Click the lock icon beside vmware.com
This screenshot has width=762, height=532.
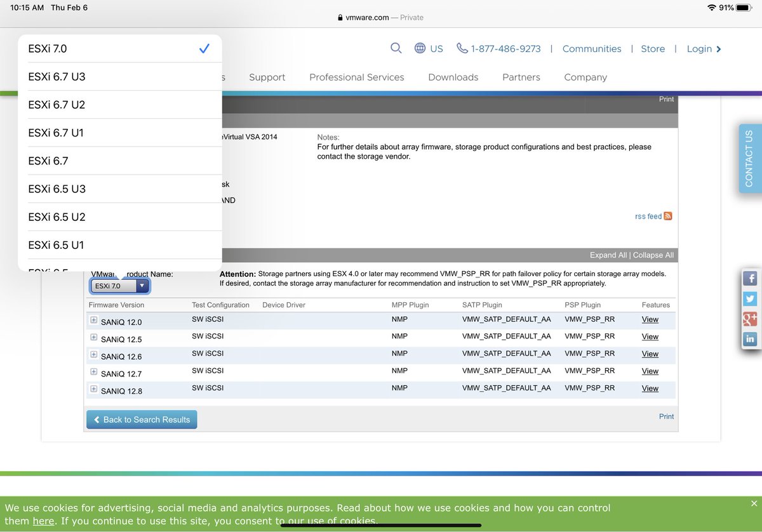point(341,18)
